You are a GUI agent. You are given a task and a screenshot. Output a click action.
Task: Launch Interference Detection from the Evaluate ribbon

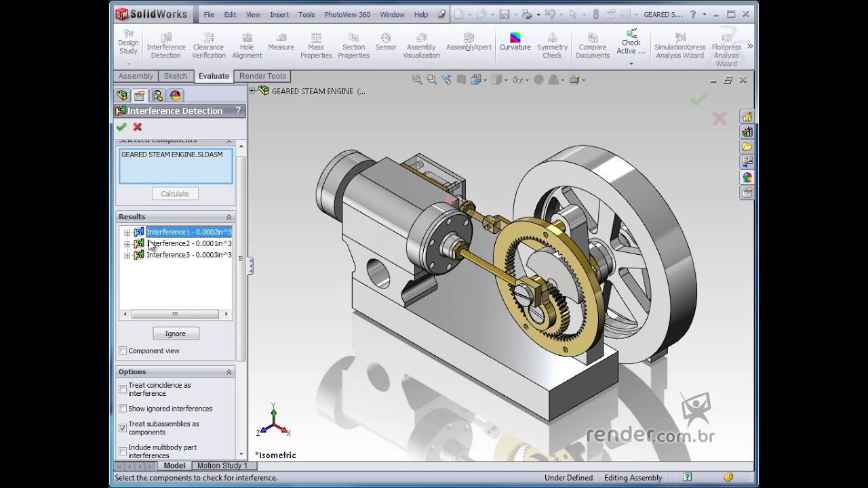pos(166,45)
